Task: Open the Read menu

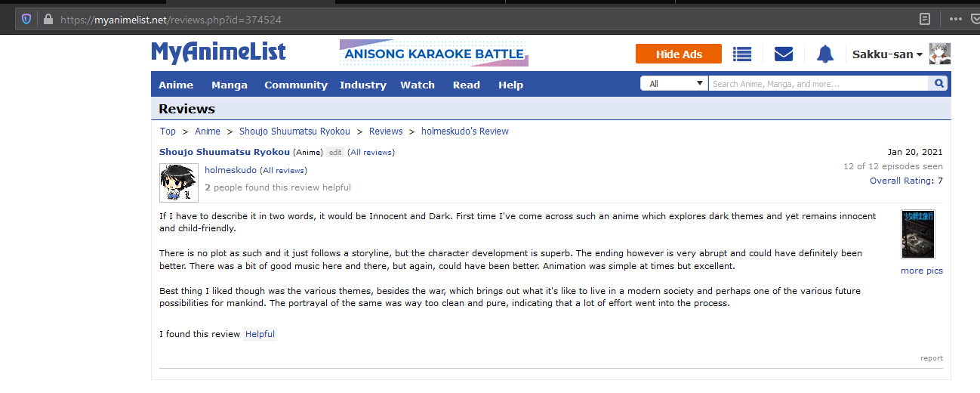Action: coord(467,85)
